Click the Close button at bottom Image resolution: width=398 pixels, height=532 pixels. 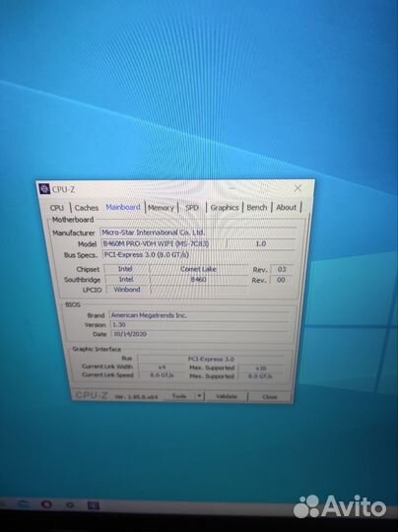tap(270, 397)
